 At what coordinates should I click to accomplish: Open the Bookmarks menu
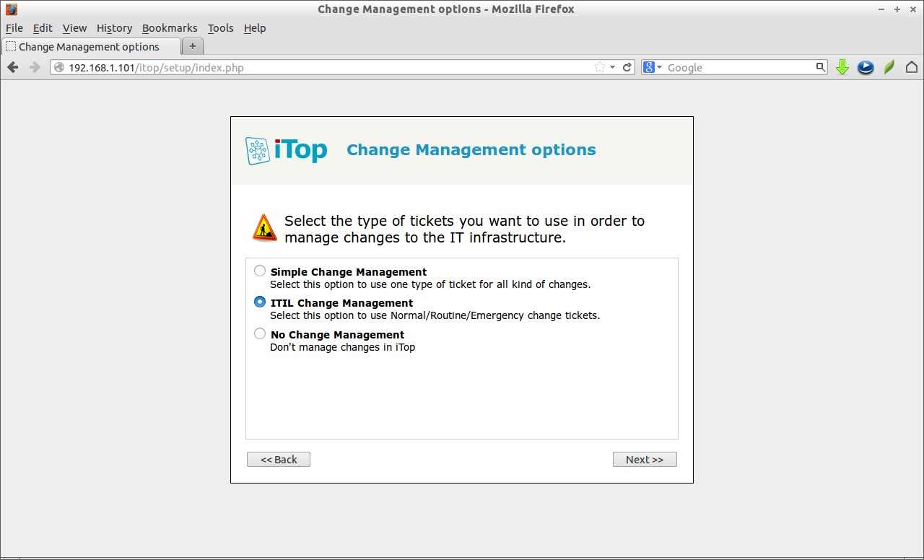tap(170, 28)
